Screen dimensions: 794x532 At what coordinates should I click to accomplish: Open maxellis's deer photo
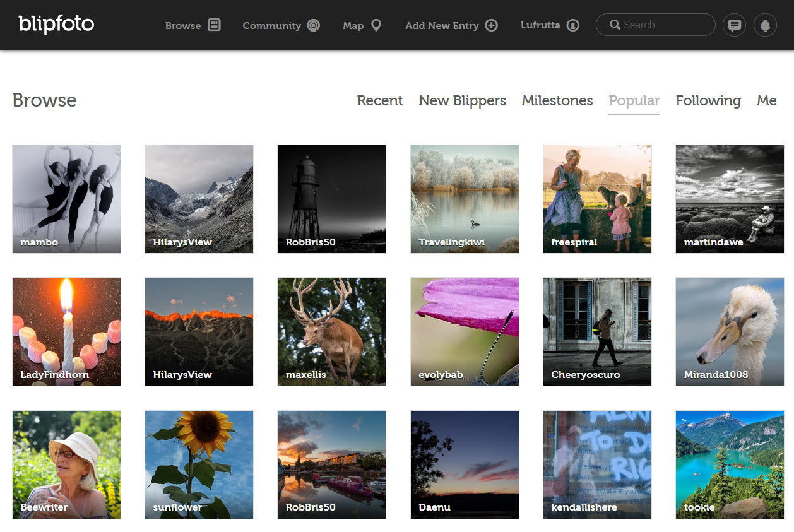coord(331,331)
